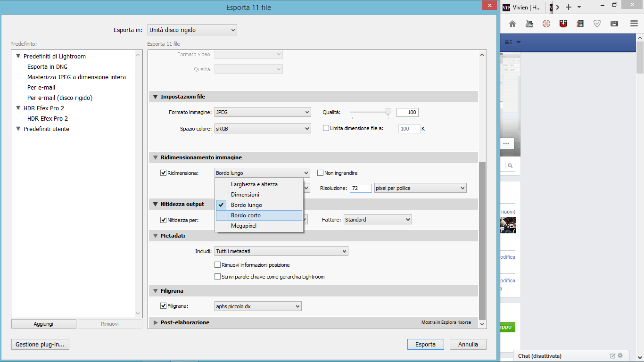Screen dimensions: 644x362
Task: Choose Bordo corto in dropdown list
Action: tap(259, 215)
